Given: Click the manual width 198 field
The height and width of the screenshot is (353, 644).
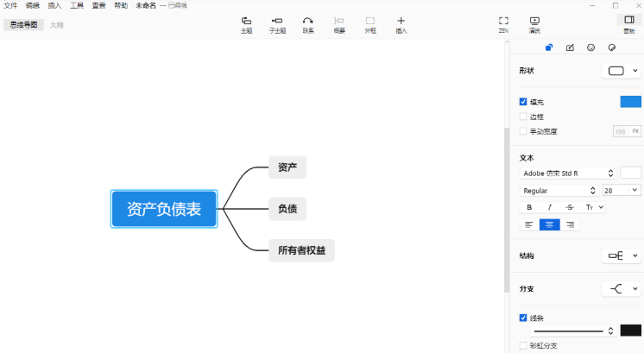Looking at the screenshot, I should 627,131.
